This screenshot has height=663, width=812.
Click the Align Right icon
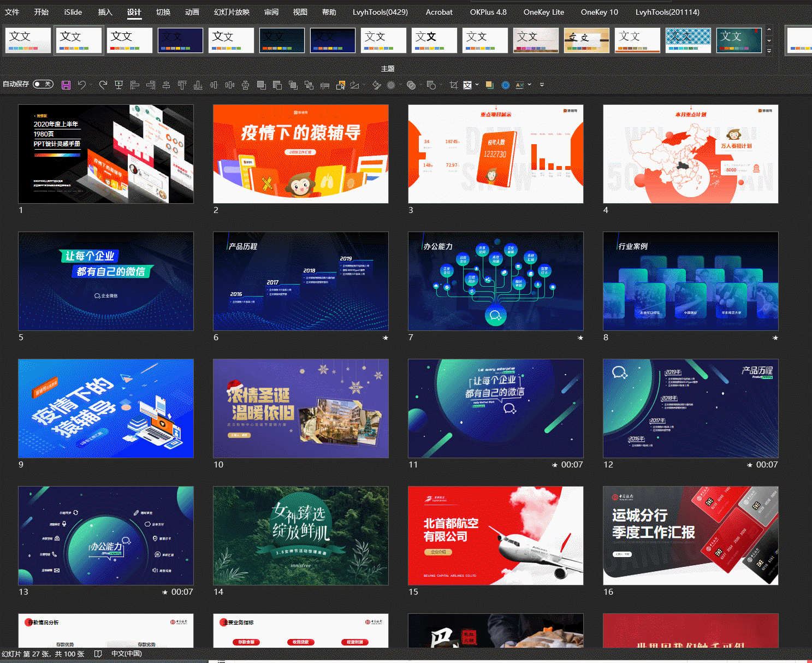[x=151, y=85]
